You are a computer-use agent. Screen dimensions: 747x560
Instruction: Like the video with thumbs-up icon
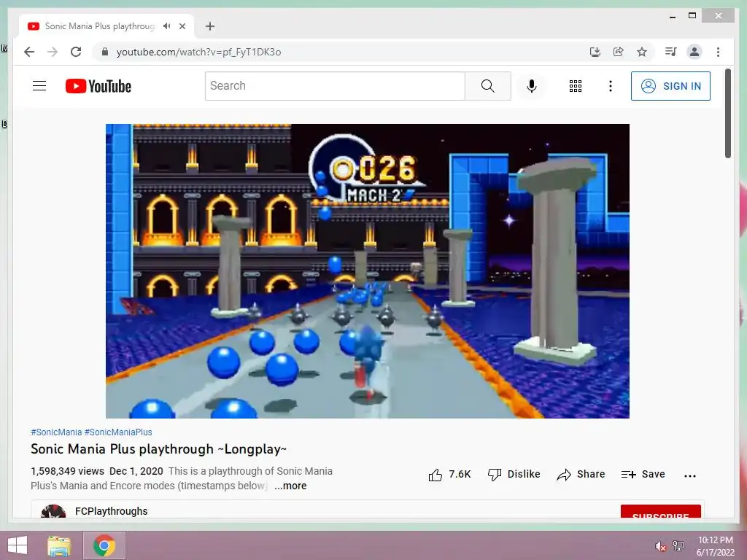point(435,475)
